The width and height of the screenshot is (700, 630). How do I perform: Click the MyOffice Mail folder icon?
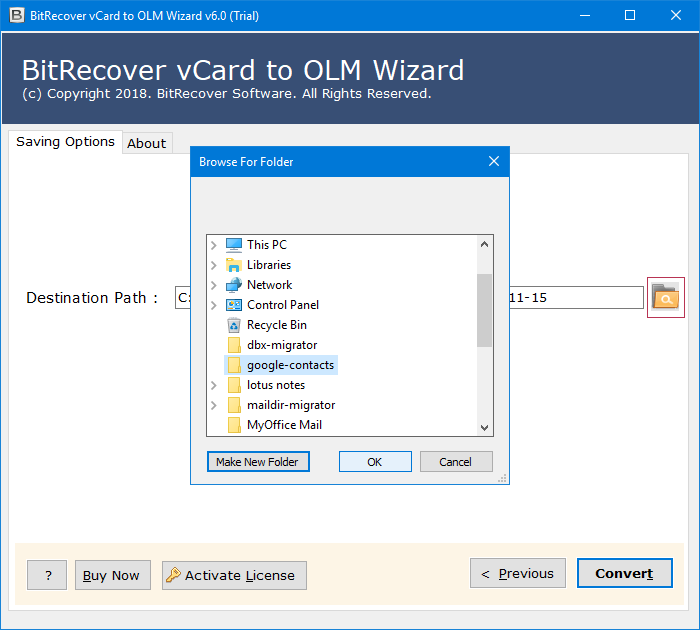[x=234, y=425]
